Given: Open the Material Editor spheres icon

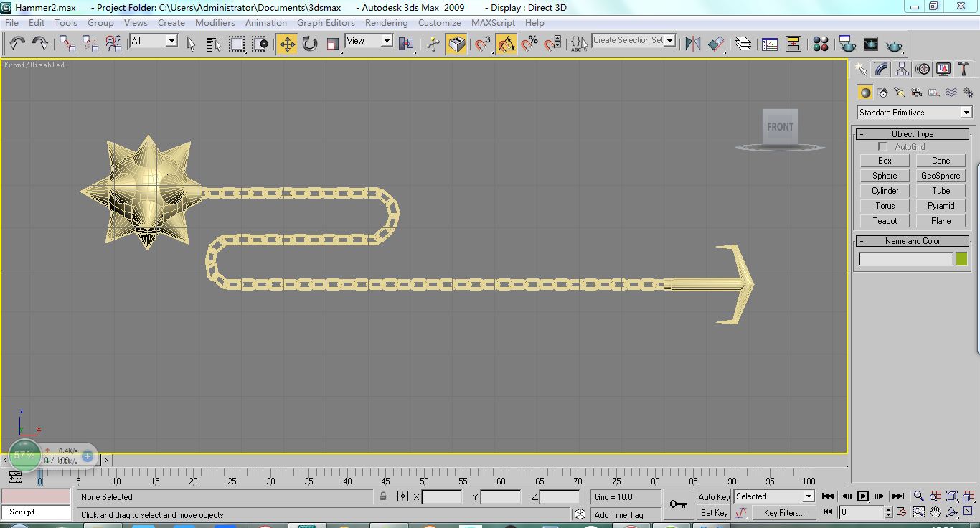Looking at the screenshot, I should (821, 44).
